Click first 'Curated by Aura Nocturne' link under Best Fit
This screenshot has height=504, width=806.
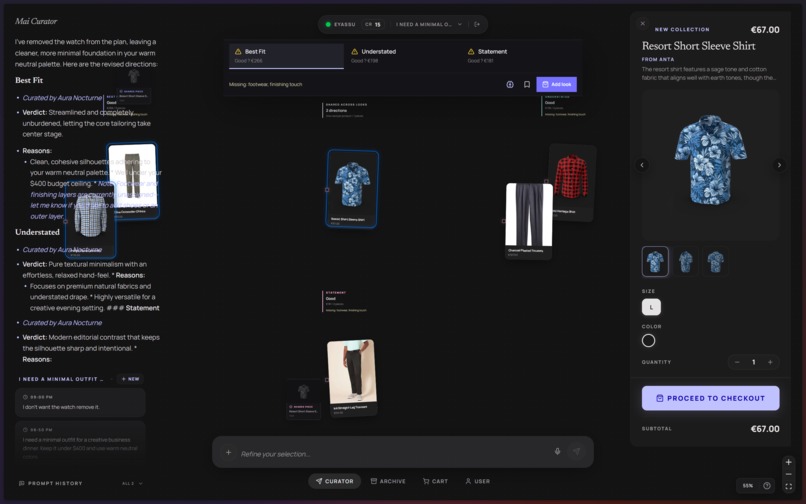62,98
